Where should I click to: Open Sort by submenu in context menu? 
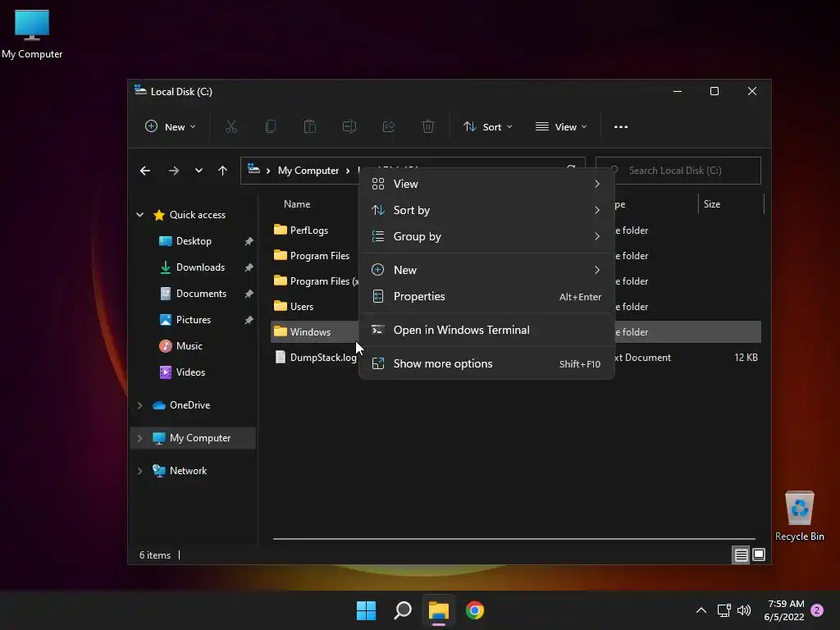point(486,210)
